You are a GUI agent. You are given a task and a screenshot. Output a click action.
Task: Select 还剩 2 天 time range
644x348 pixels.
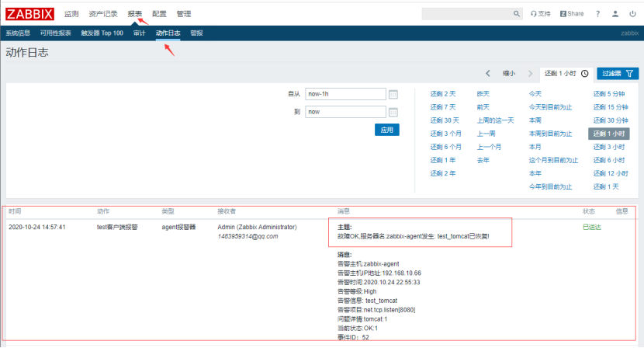coord(443,94)
